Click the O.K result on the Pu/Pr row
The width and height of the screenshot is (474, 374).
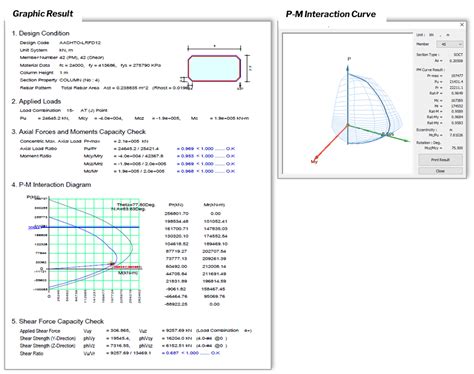(x=230, y=149)
